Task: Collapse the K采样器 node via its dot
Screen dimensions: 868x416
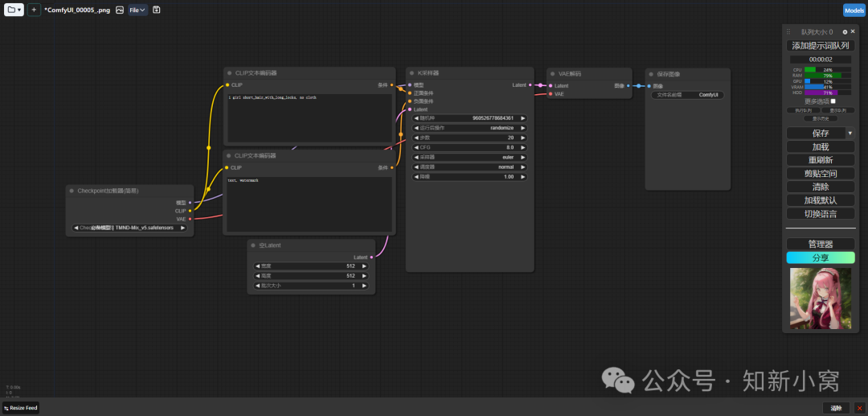Action: pos(411,73)
